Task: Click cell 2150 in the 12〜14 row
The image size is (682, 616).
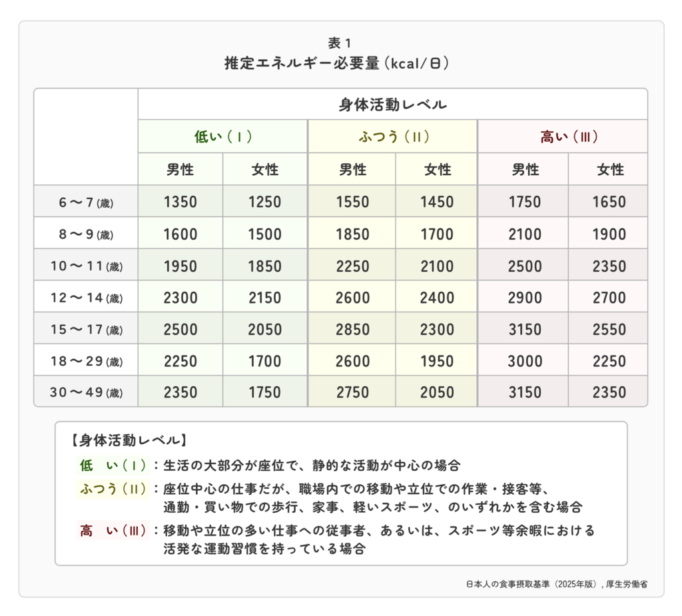Action: click(x=265, y=298)
